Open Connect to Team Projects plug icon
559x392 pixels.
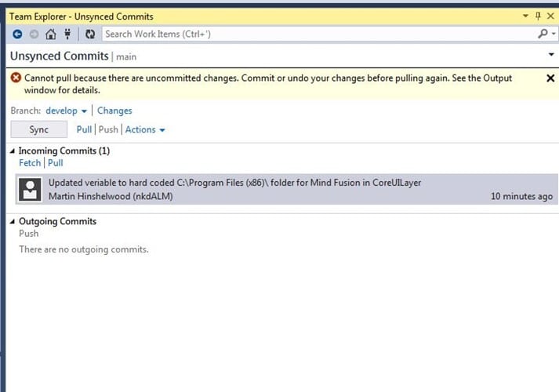point(67,34)
